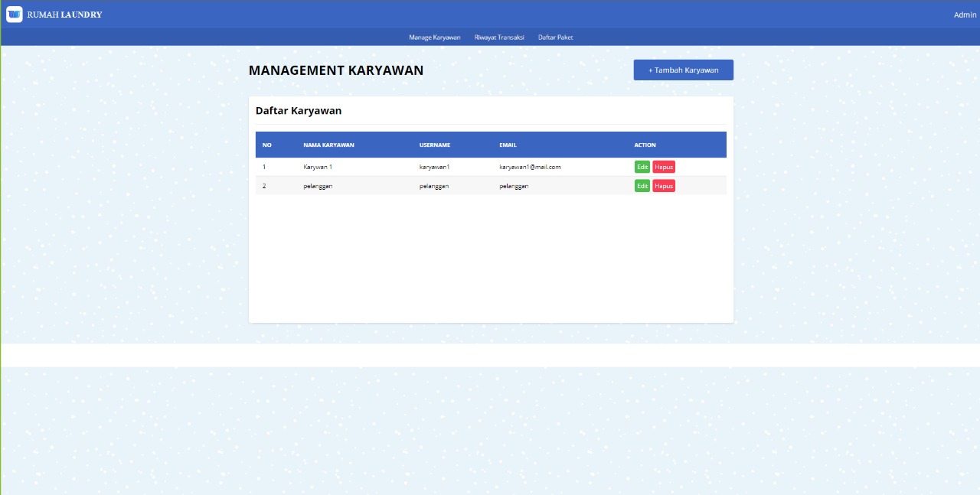Open email link karyawan1@mail.com
Viewport: 980px width, 495px height.
528,167
